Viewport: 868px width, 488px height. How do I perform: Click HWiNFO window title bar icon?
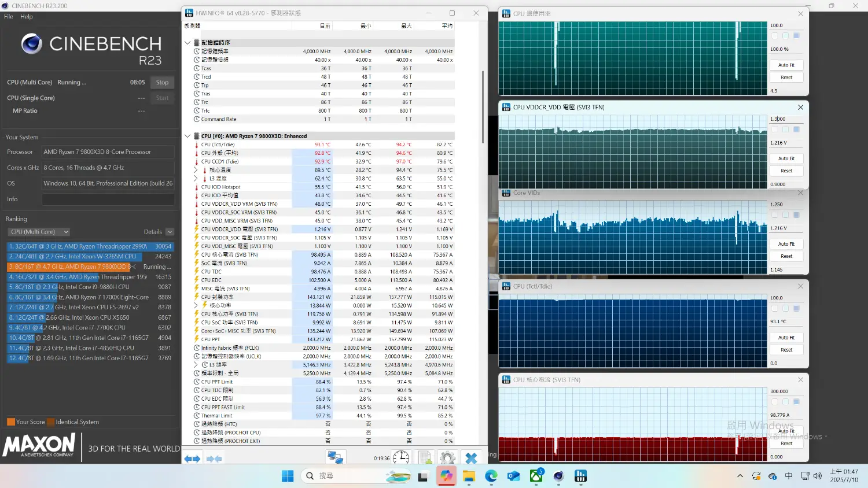pyautogui.click(x=189, y=13)
